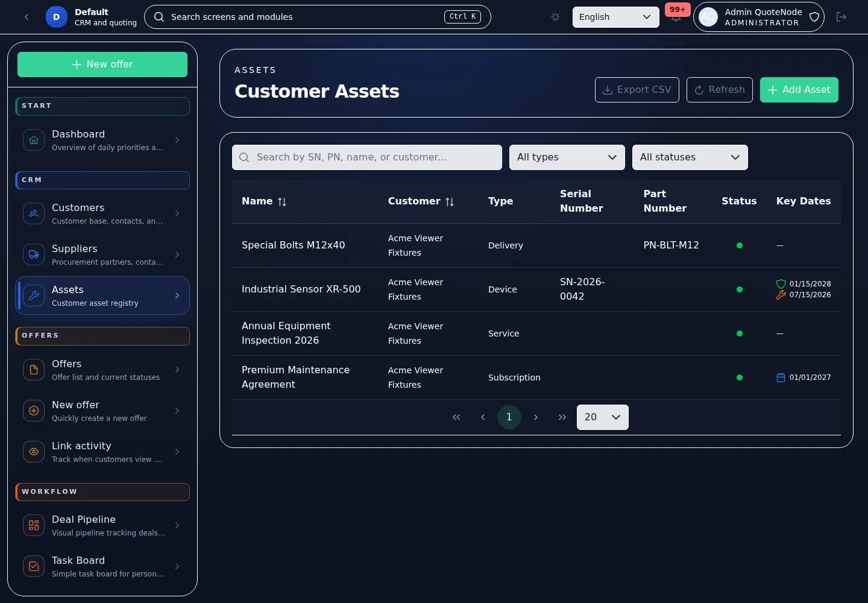Click the logout icon at top right

click(x=841, y=17)
